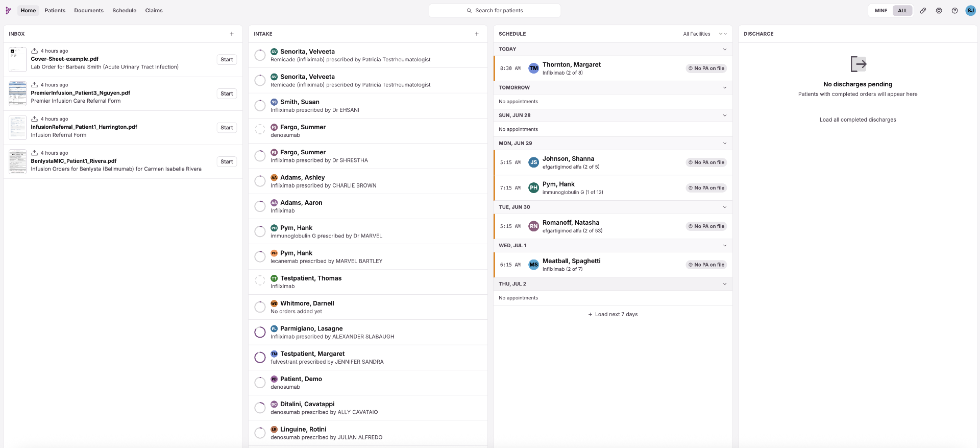Click dashed progress circle for Testpatient, Thomas
Image resolution: width=980 pixels, height=448 pixels.
pyautogui.click(x=260, y=280)
